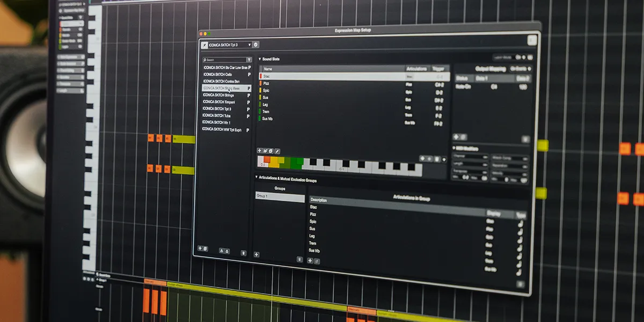
Task: Toggle the green marker beside Sus Vib
Action: pyautogui.click(x=260, y=119)
